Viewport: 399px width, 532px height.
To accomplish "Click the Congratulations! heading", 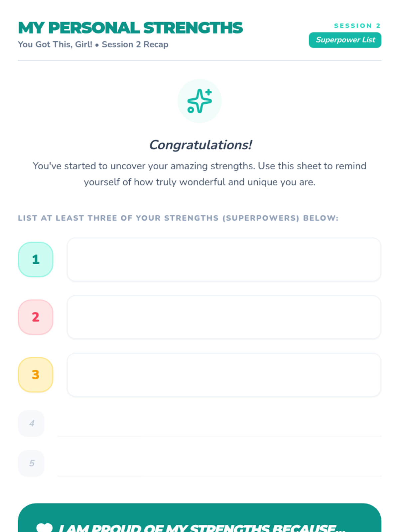I will click(200, 145).
